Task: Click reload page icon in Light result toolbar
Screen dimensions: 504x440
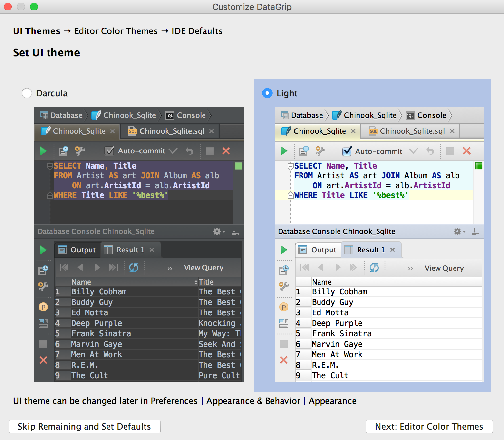Action: click(374, 268)
